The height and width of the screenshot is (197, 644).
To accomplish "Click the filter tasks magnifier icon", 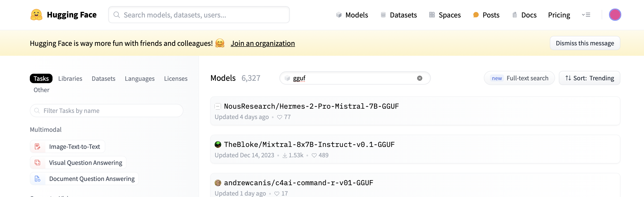I will pos(37,111).
